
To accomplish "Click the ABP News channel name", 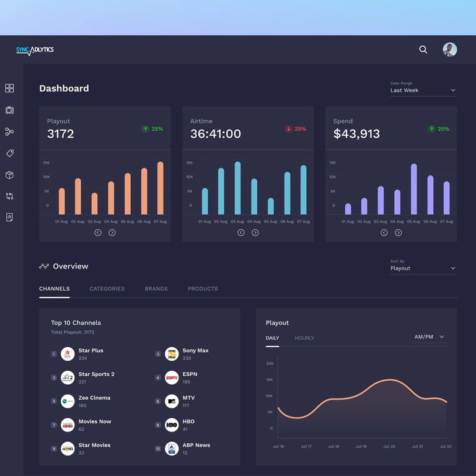I will 196,445.
